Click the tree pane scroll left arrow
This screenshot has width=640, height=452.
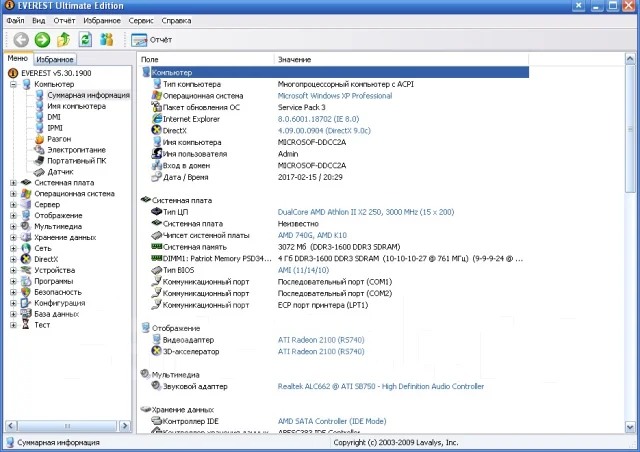click(11, 426)
